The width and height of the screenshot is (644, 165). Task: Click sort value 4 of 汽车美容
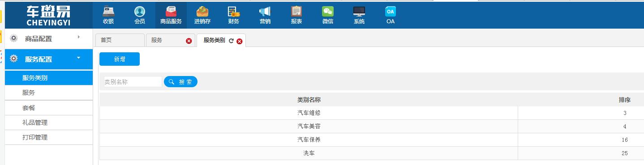pyautogui.click(x=625, y=127)
